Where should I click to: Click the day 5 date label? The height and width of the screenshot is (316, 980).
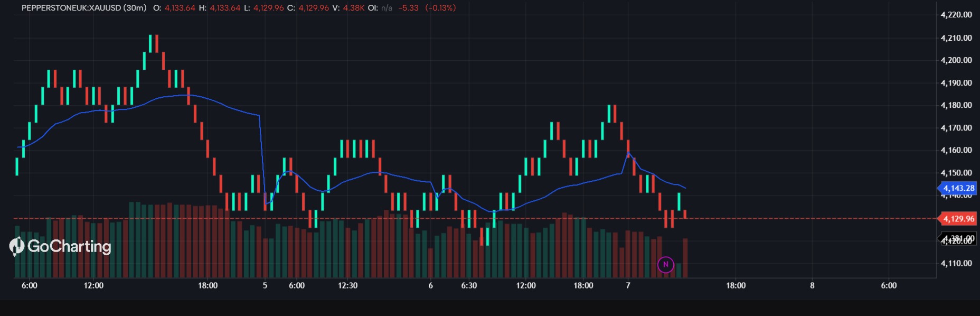265,285
